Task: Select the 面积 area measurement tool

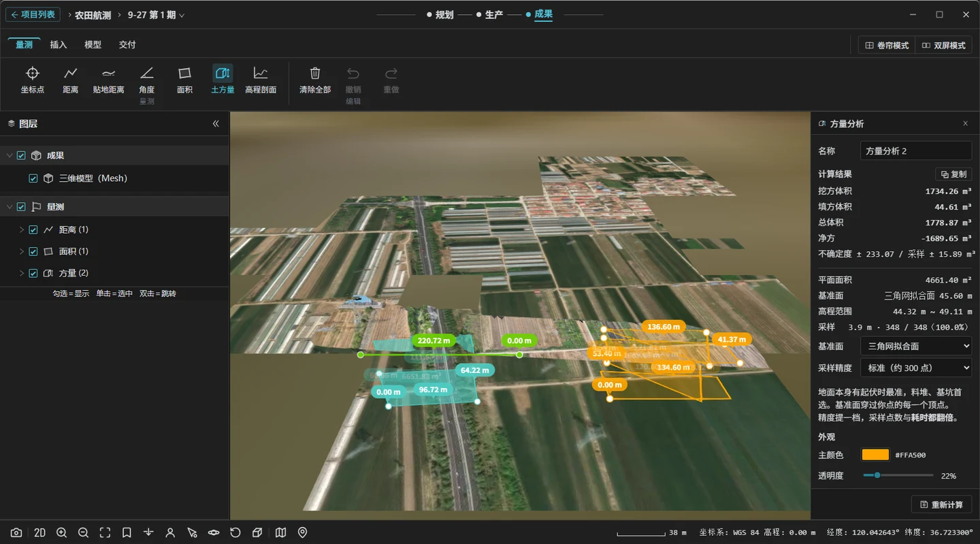Action: point(184,80)
